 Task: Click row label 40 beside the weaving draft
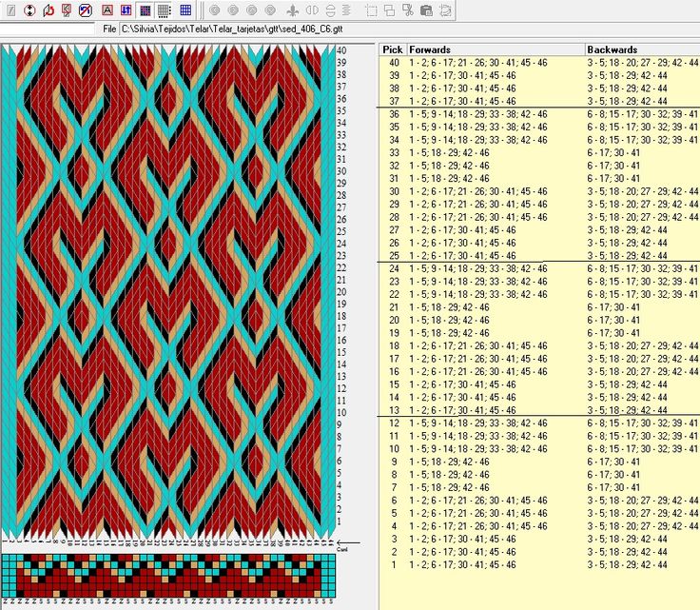tap(341, 50)
